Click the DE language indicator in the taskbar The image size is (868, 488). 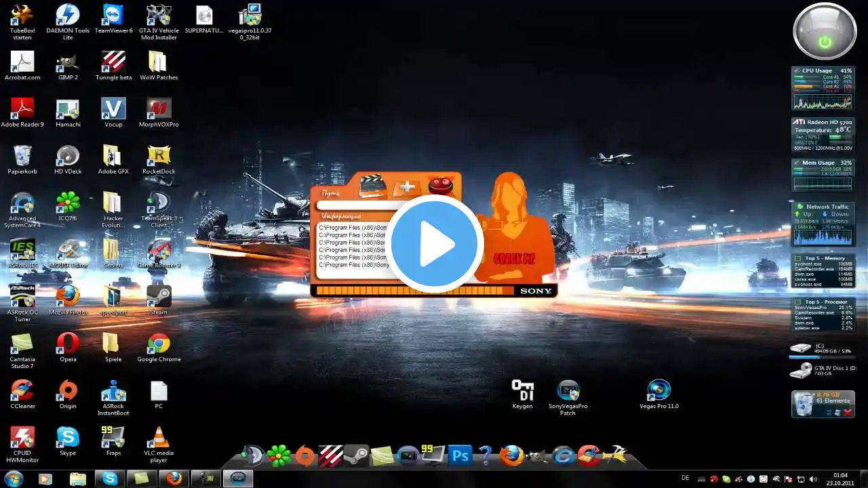685,479
